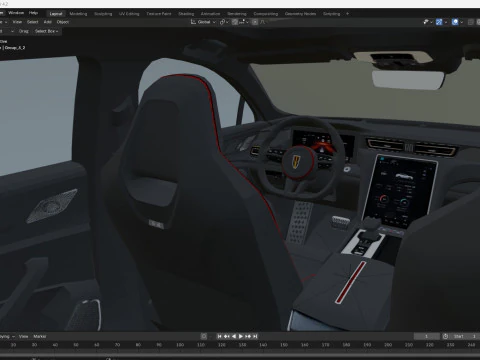Jump to the last frame
The height and width of the screenshot is (360, 480).
click(255, 336)
